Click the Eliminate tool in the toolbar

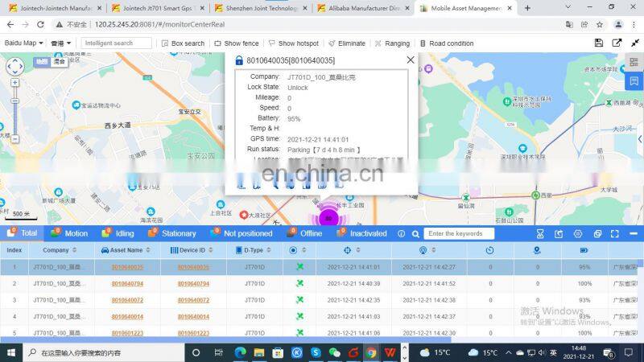(x=345, y=43)
